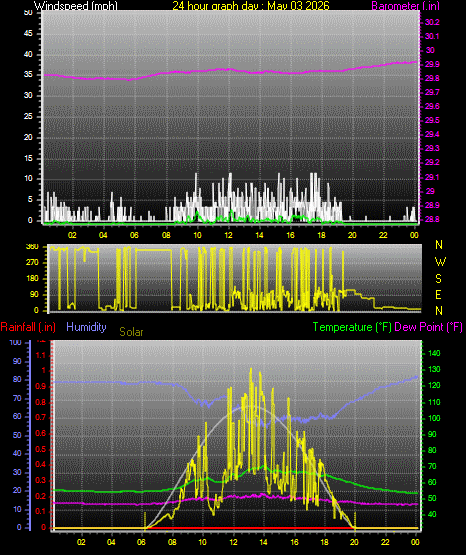This screenshot has height=555, width=466.
Task: Select the Rainfall (.in) legend label
Action: 28,327
